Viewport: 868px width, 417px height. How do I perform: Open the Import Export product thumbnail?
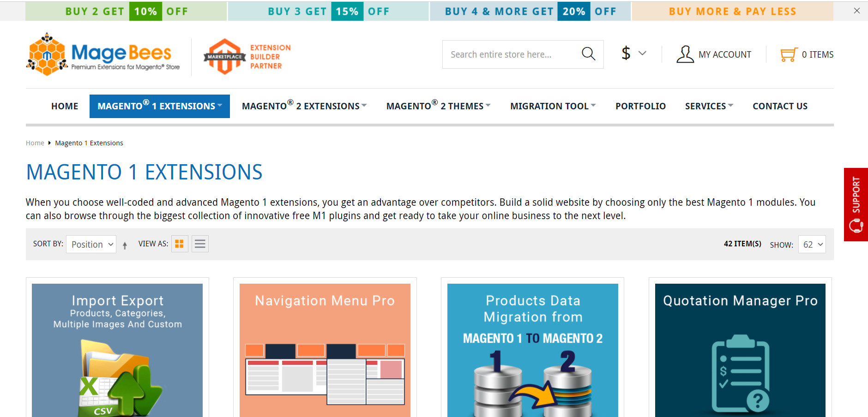[x=117, y=350]
